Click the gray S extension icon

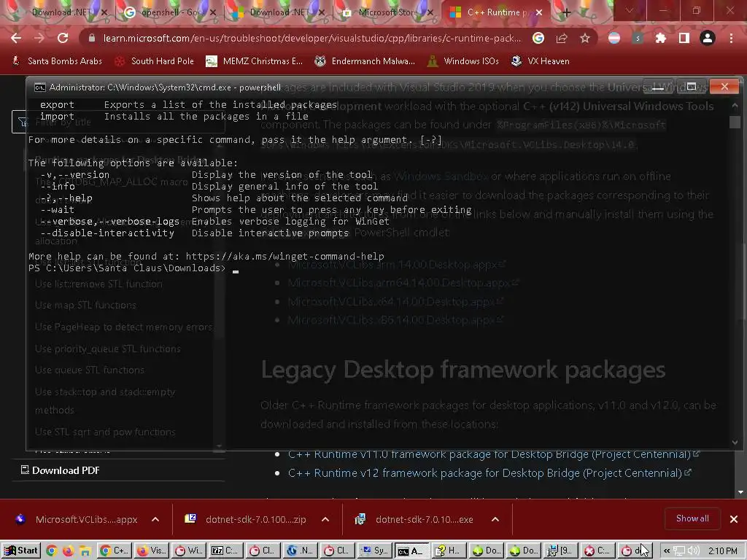(638, 38)
